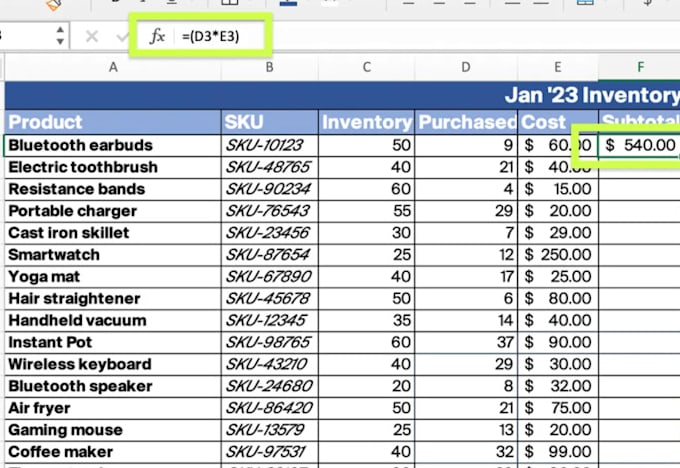Open the Name Box dropdown arrows

click(60, 37)
